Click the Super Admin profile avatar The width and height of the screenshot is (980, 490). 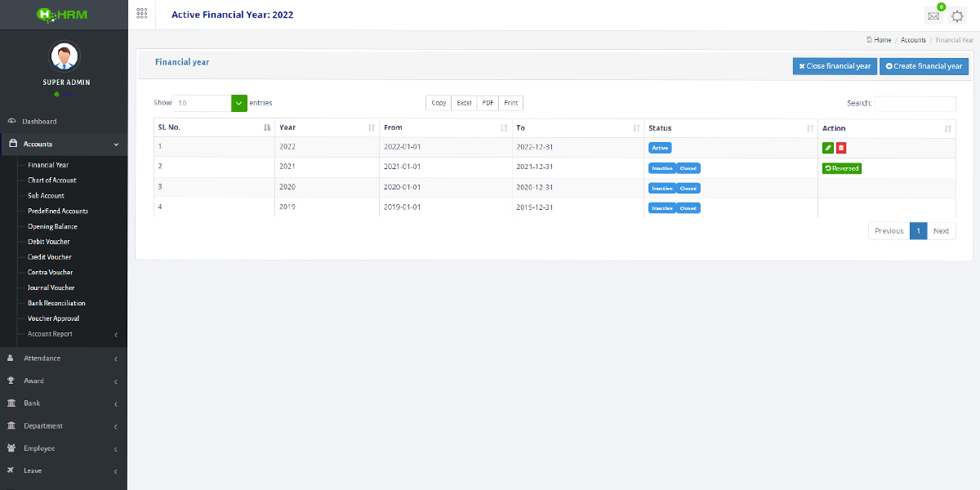pos(65,57)
